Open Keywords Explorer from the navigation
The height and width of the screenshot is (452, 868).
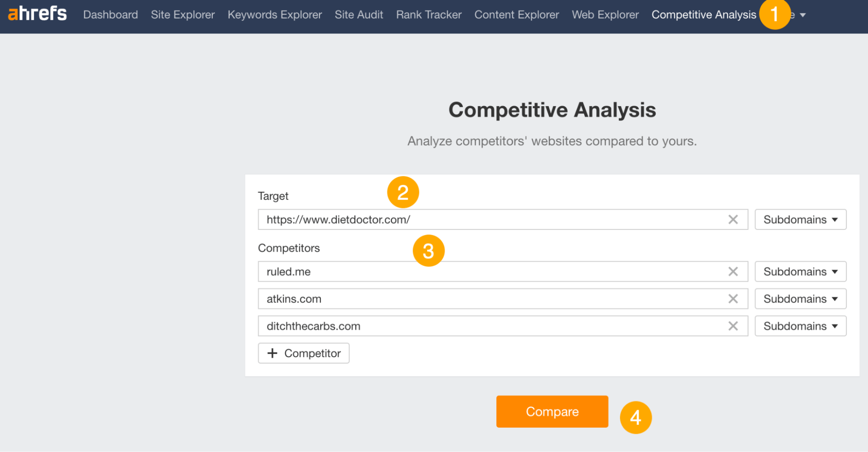coord(274,14)
